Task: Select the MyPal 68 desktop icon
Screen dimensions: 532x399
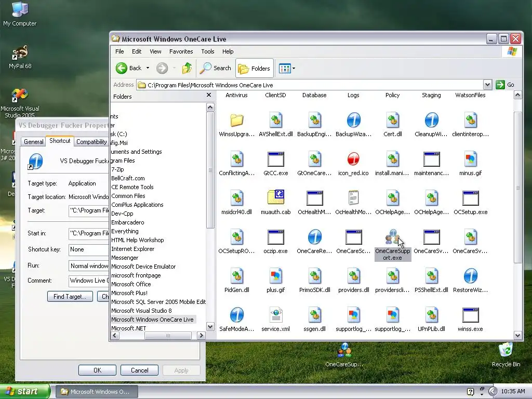Action: point(20,57)
